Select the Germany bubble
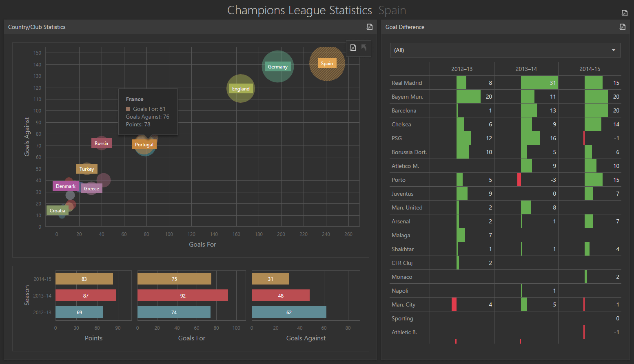Viewport: 634px width, 364px height. (278, 66)
